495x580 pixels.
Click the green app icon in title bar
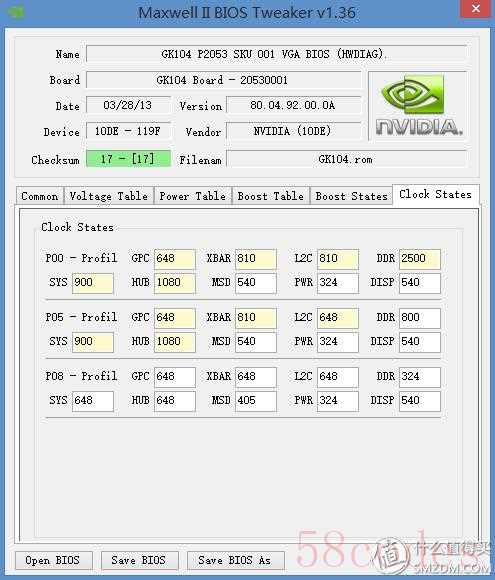point(16,11)
